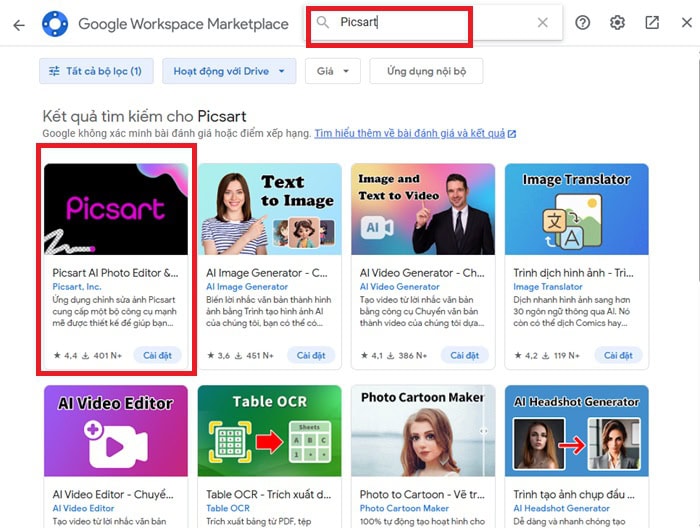Open the Table OCR - Trích xuất d... title

click(x=268, y=494)
